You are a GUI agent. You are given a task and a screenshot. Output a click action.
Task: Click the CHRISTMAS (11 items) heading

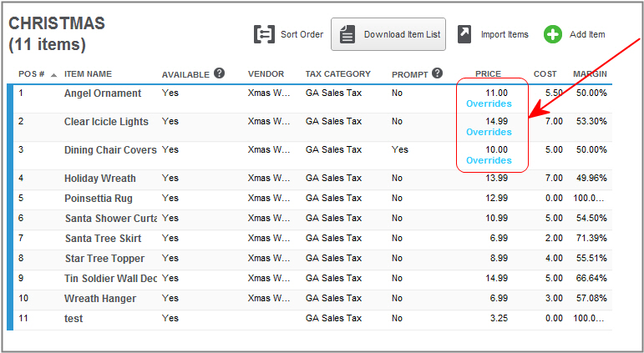pyautogui.click(x=57, y=33)
